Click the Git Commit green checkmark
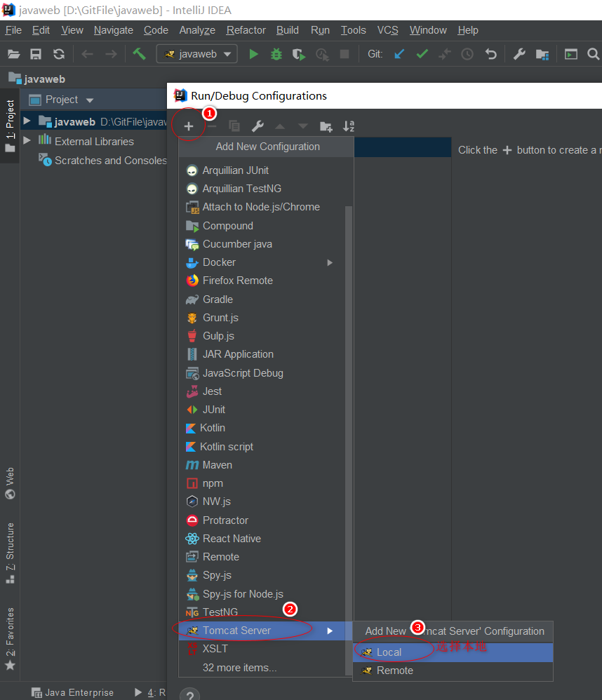Viewport: 602px width, 700px height. pos(422,54)
